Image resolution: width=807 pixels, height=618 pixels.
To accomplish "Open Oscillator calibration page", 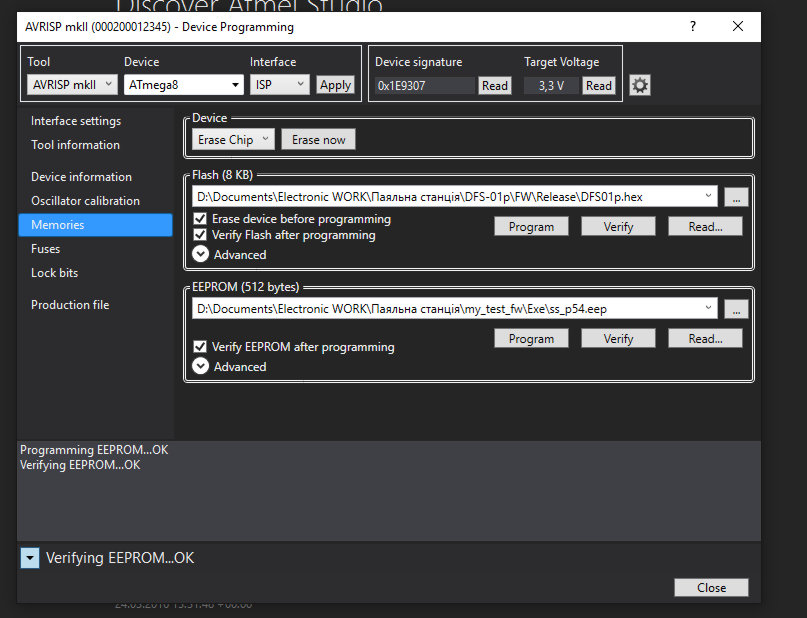I will (85, 201).
